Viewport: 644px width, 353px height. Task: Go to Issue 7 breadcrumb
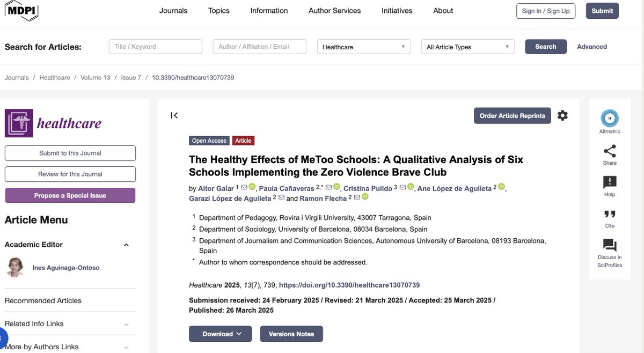[131, 77]
